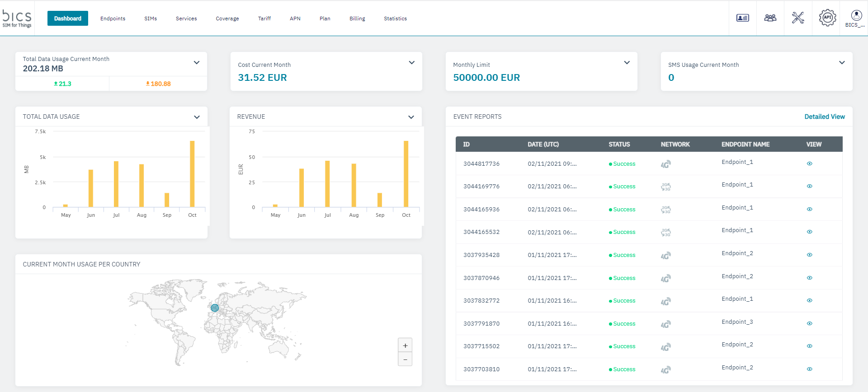Click the tools wrench icon

point(798,18)
